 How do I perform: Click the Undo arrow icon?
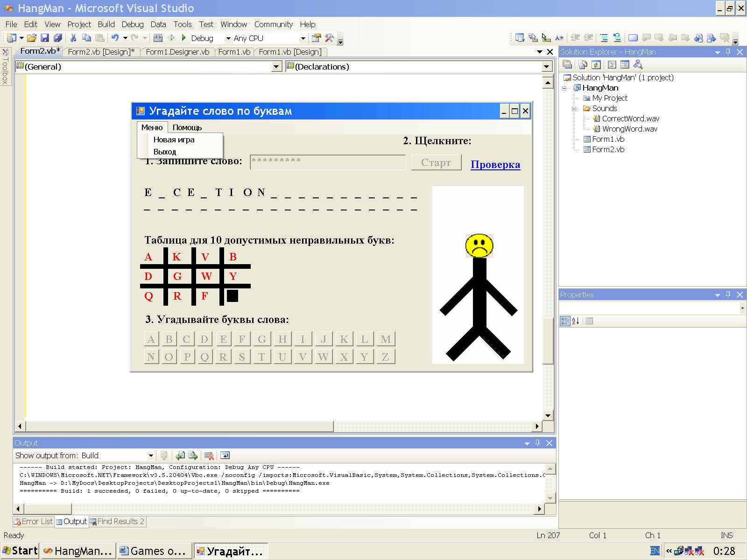click(115, 38)
